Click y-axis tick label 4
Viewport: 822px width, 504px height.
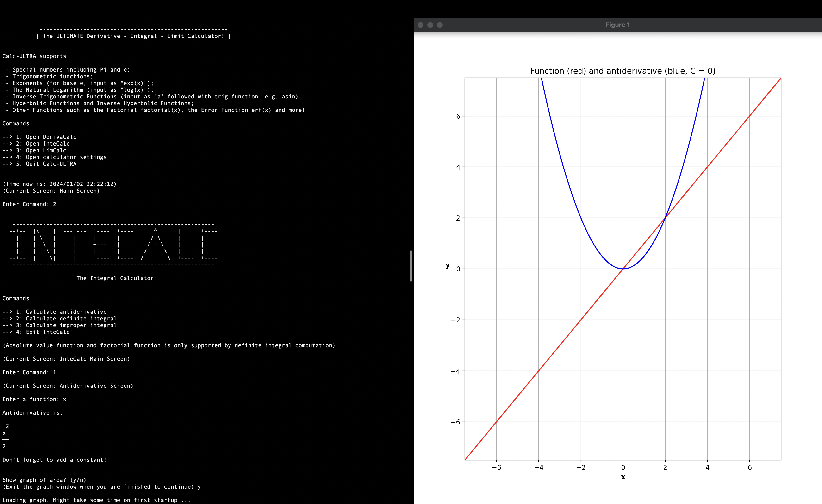pyautogui.click(x=458, y=167)
